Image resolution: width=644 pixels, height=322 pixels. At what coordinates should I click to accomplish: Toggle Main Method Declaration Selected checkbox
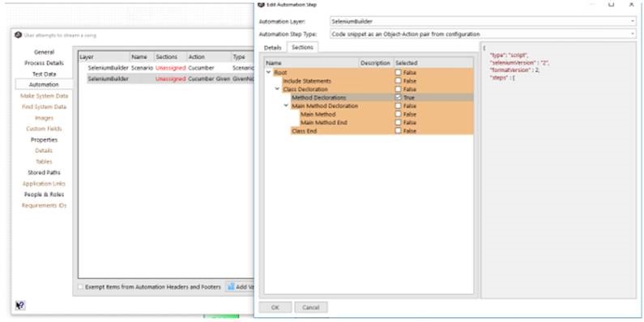[x=398, y=106]
